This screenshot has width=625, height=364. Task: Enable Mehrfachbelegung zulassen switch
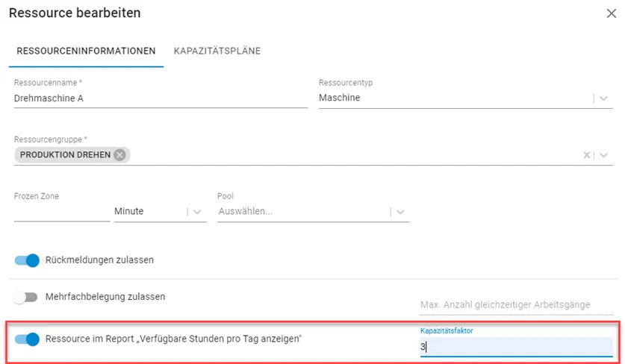pyautogui.click(x=25, y=297)
